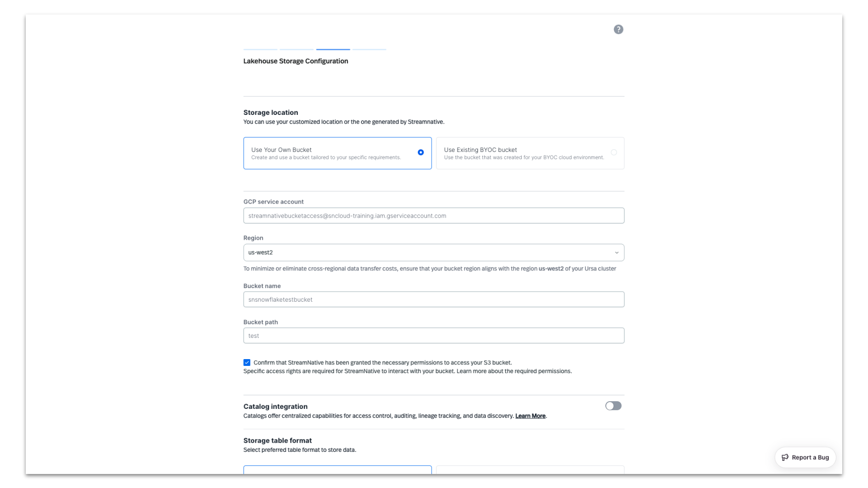The height and width of the screenshot is (488, 868).
Task: Open the Catalog integration Learn More link
Action: [x=530, y=416]
